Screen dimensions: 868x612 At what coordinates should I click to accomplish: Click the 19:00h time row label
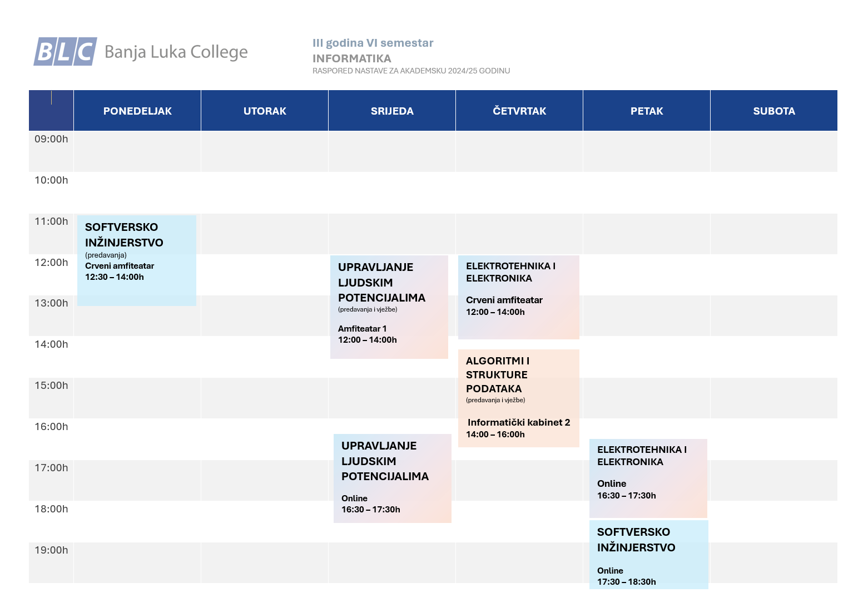pyautogui.click(x=51, y=550)
